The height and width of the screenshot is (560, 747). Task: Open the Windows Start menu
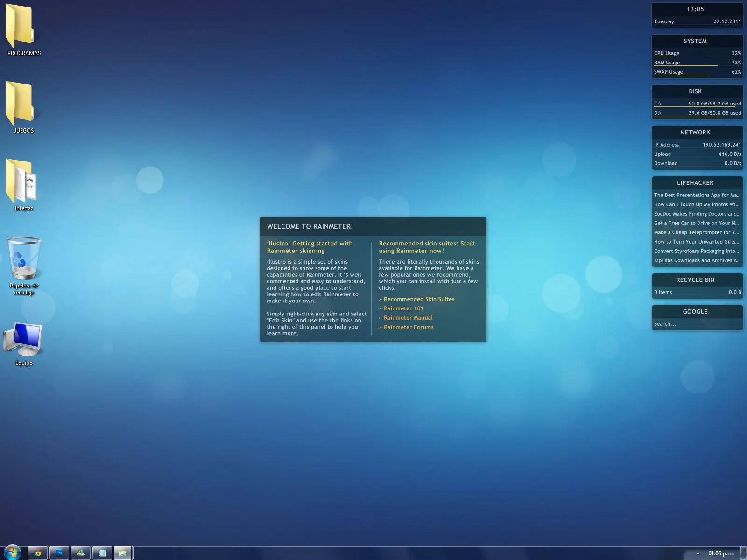(x=12, y=553)
